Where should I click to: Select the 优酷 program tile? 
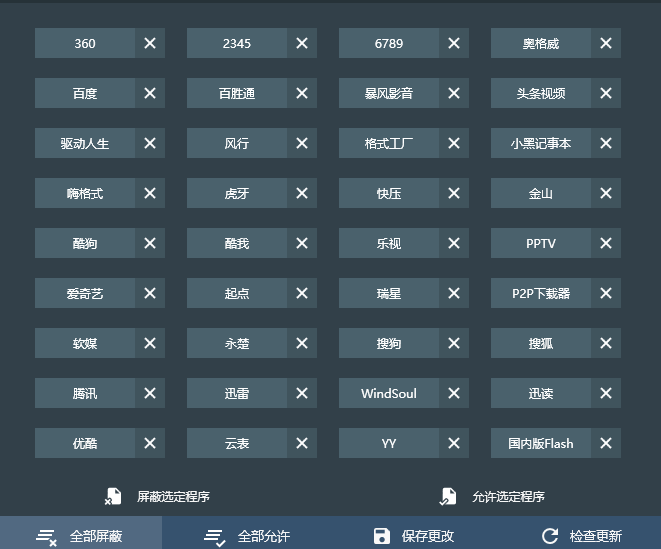pyautogui.click(x=85, y=443)
